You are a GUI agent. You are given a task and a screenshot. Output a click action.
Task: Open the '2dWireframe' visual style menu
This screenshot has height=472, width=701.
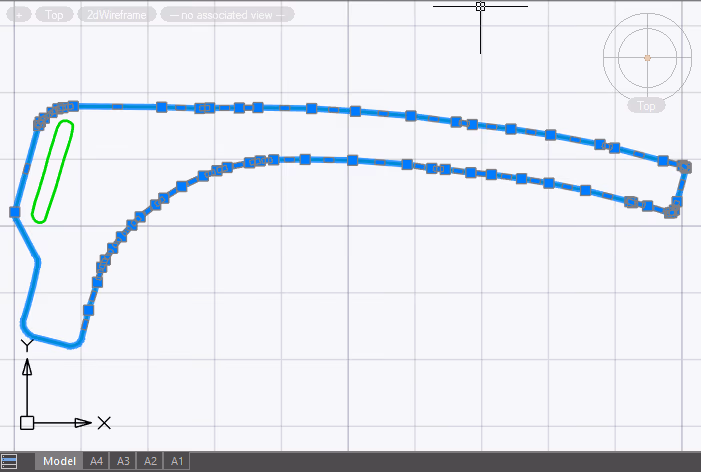117,15
